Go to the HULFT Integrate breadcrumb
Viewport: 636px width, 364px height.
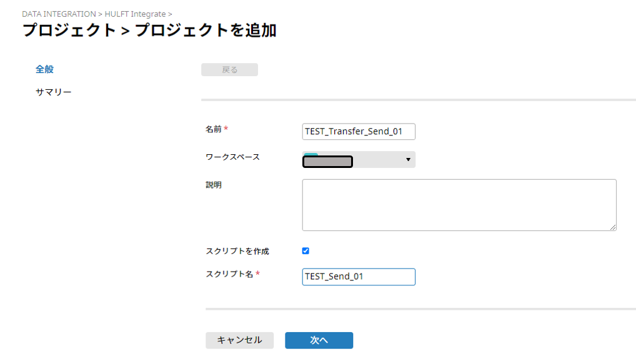pos(135,14)
